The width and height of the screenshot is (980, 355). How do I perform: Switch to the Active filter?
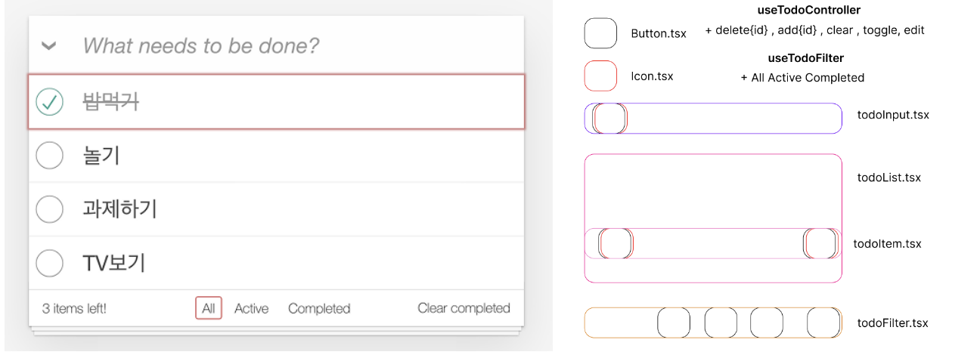coord(251,308)
